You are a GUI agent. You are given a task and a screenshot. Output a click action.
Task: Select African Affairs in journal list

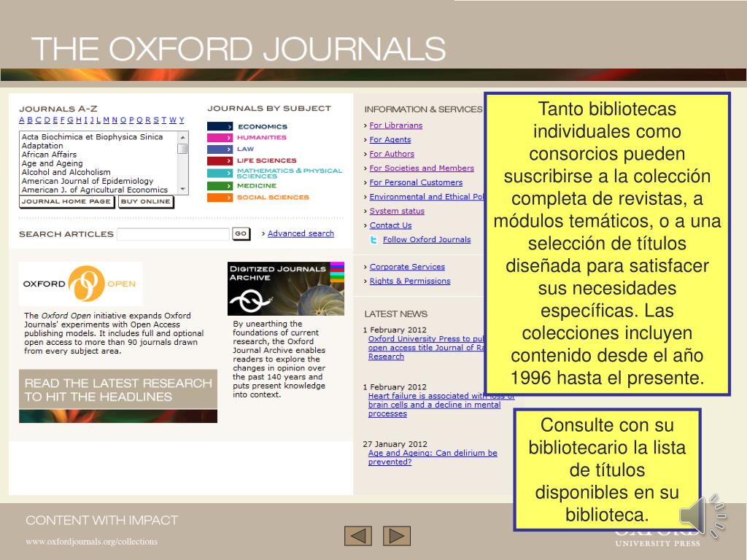[x=49, y=155]
